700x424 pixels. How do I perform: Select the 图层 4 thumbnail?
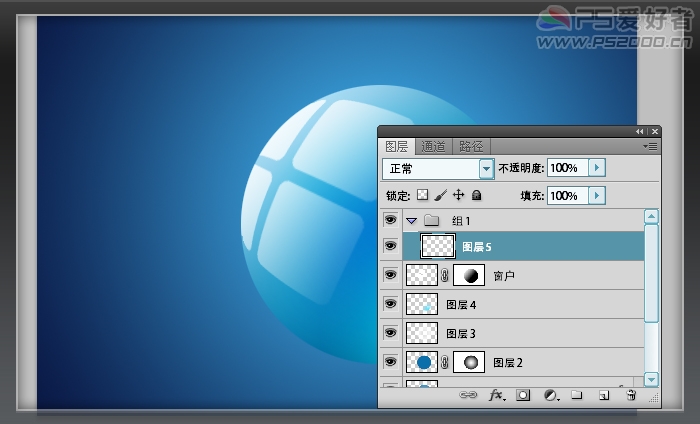(422, 304)
